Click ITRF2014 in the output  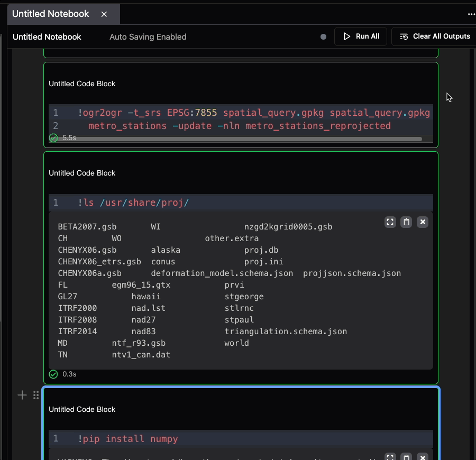(77, 332)
